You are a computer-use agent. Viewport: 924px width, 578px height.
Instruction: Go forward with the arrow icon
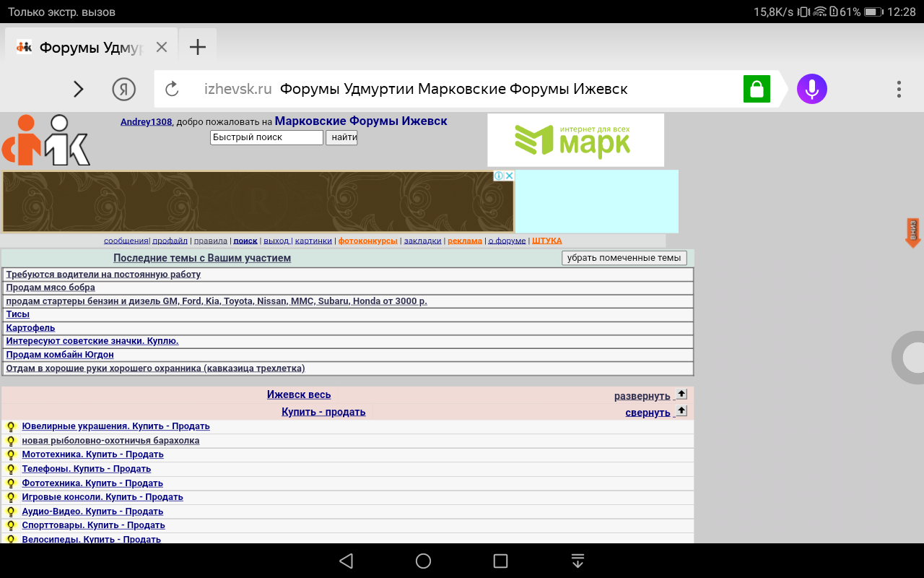coord(79,89)
